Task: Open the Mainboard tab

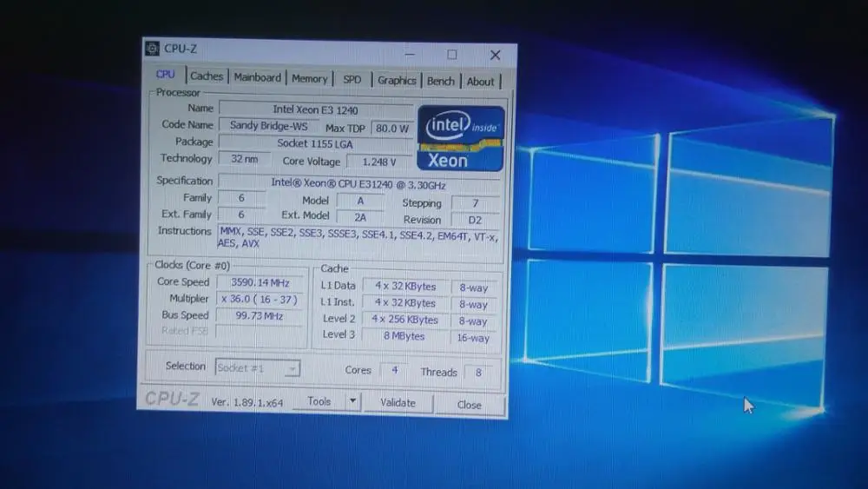Action: 258,77
